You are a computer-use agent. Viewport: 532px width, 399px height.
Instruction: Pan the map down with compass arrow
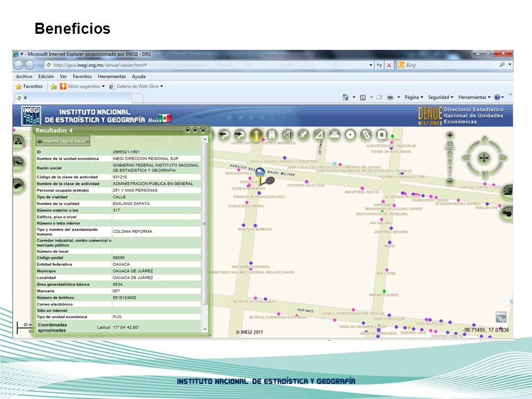point(484,176)
